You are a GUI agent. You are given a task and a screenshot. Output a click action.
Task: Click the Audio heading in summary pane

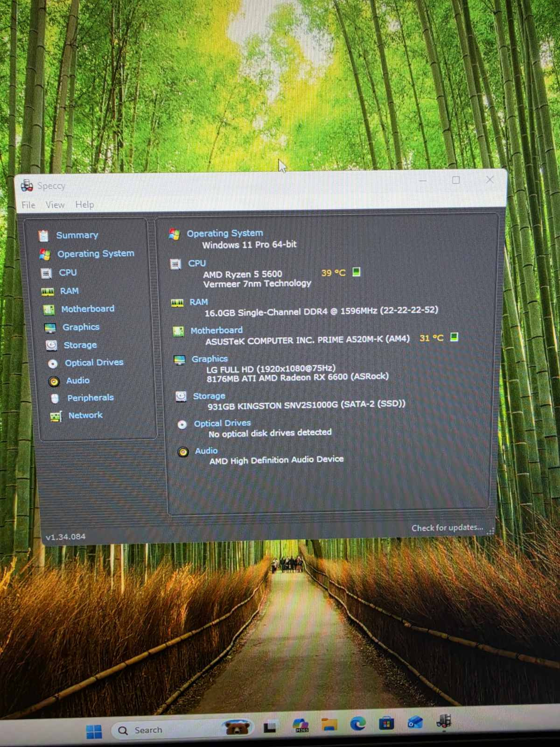(x=206, y=451)
